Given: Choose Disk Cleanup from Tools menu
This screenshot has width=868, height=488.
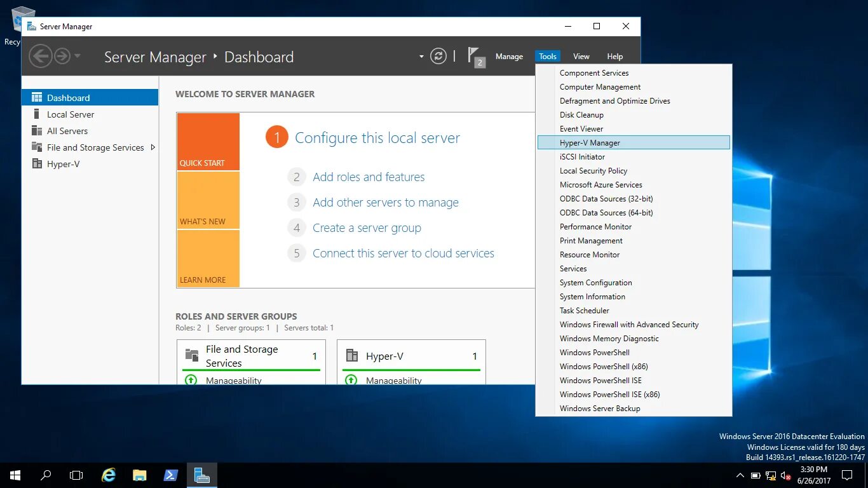Looking at the screenshot, I should (634, 115).
